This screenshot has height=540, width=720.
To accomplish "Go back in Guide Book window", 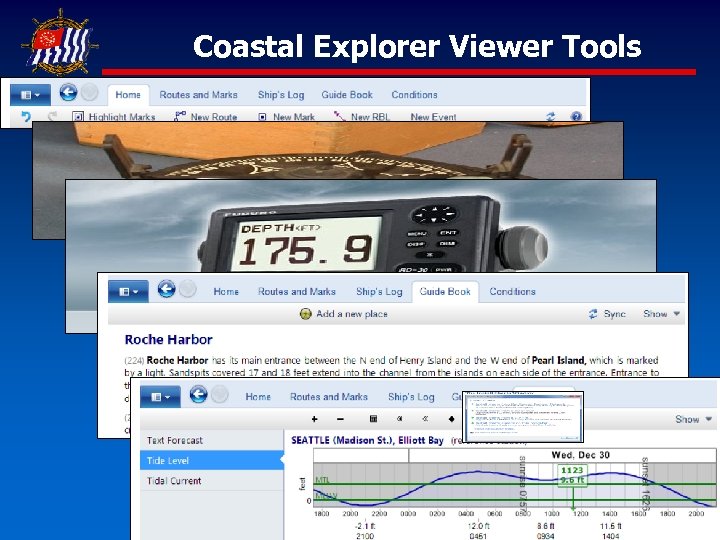I will click(x=166, y=289).
